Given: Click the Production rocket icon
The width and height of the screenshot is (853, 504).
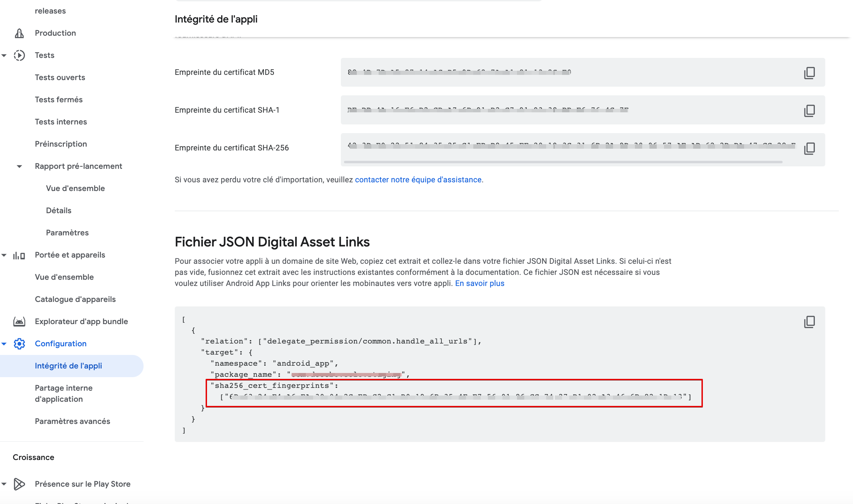Looking at the screenshot, I should point(19,33).
